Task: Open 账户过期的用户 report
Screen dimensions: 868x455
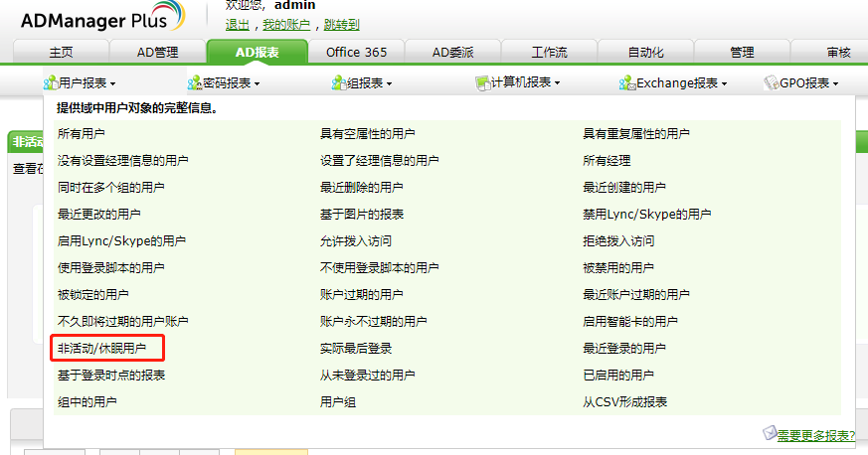Action: pos(362,295)
